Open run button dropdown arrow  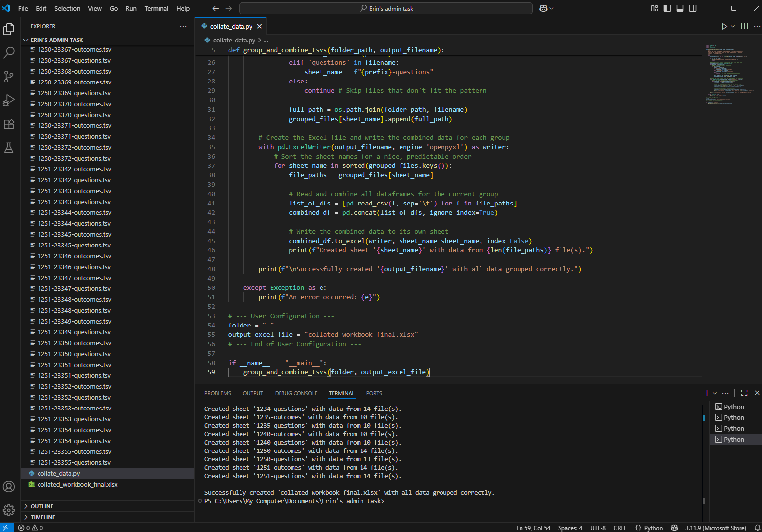(x=733, y=26)
